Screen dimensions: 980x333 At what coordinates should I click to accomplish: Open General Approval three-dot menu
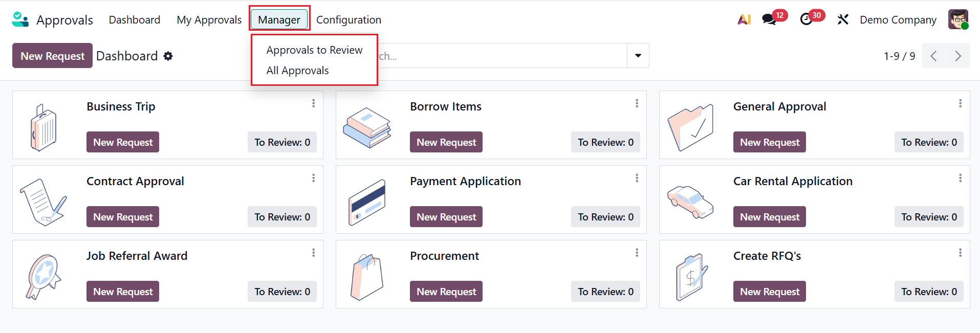click(960, 103)
